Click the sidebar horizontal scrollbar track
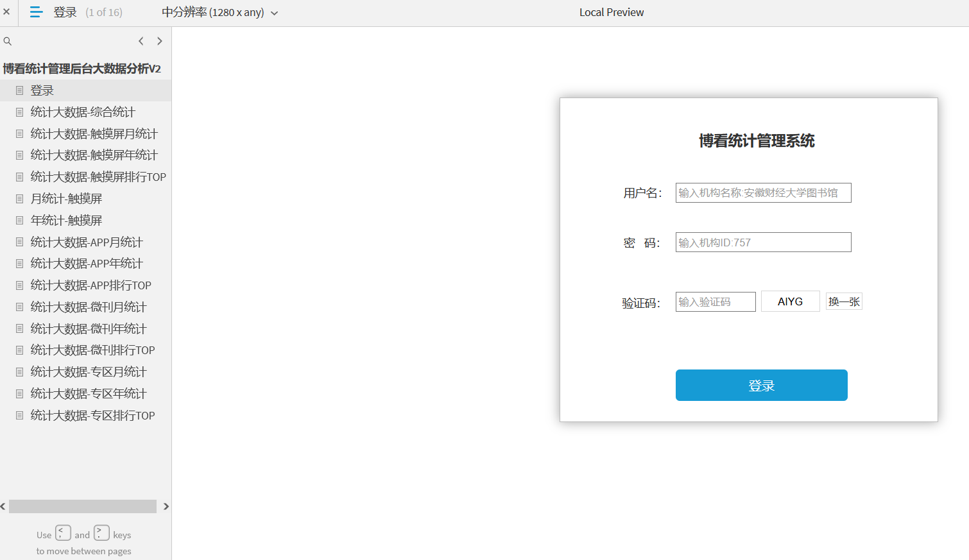Viewport: 969px width, 560px height. (x=83, y=506)
